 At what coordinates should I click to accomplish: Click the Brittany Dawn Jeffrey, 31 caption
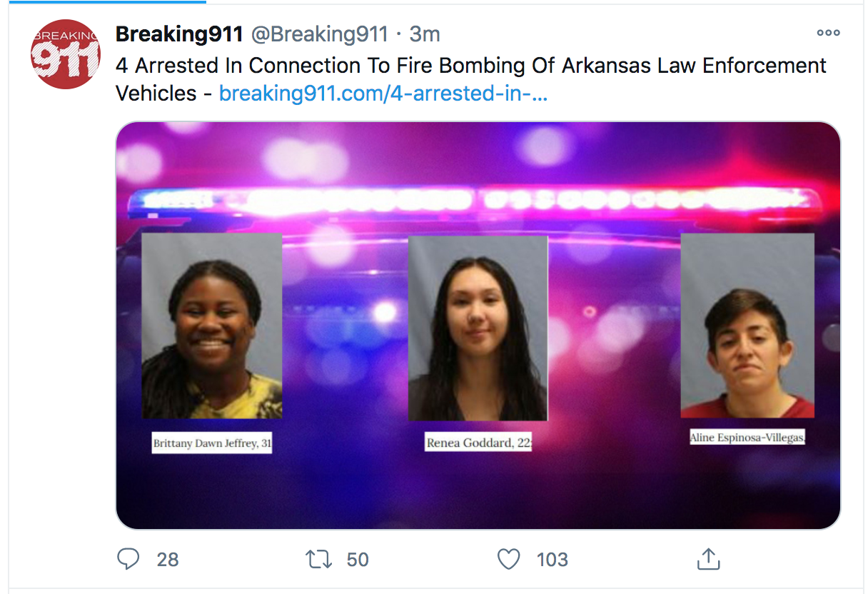(212, 443)
